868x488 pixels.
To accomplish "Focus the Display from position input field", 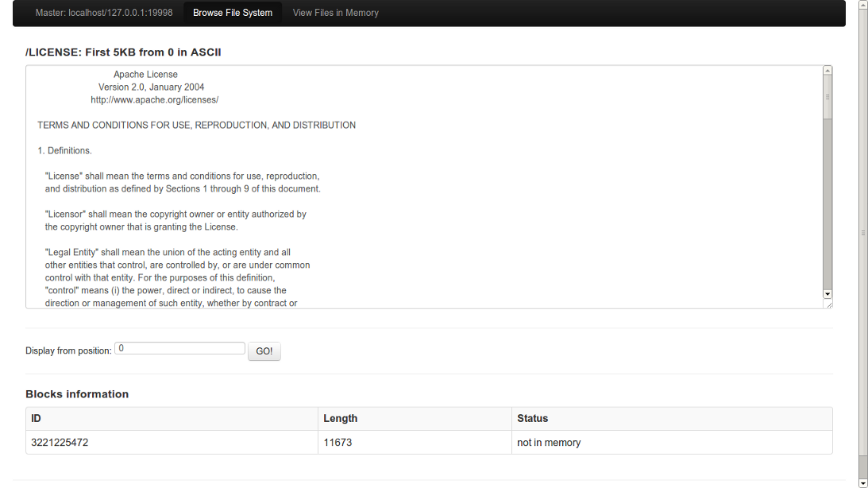I will click(x=180, y=348).
